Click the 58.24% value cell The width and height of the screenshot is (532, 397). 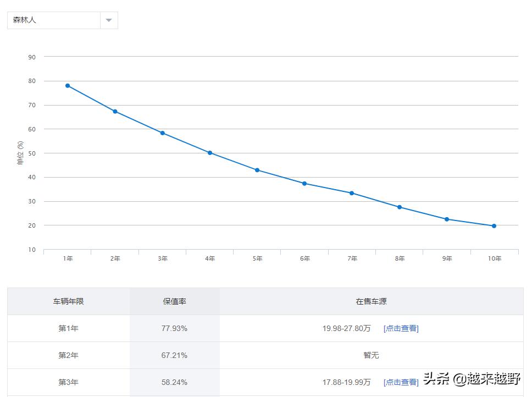[x=174, y=382]
